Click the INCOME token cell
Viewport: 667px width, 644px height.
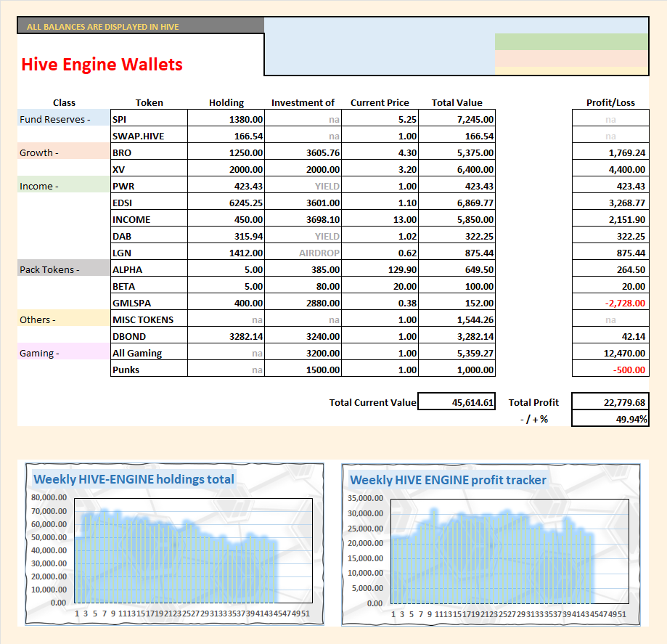point(149,218)
